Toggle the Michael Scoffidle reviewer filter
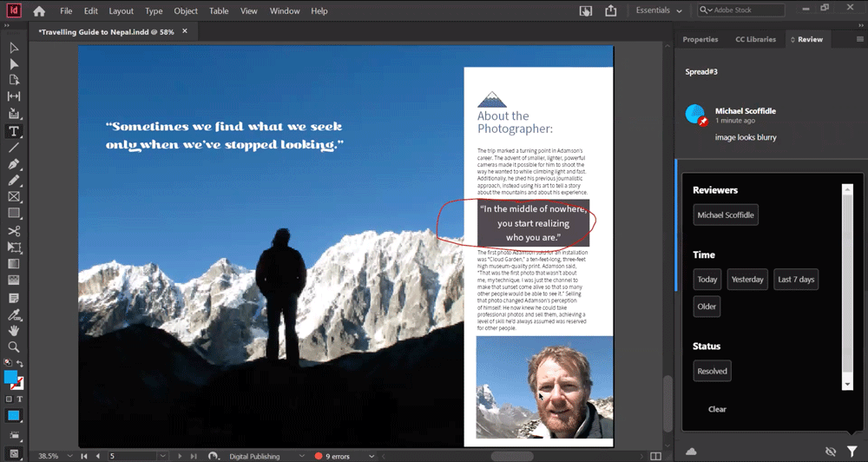Image resolution: width=868 pixels, height=462 pixels. point(726,215)
